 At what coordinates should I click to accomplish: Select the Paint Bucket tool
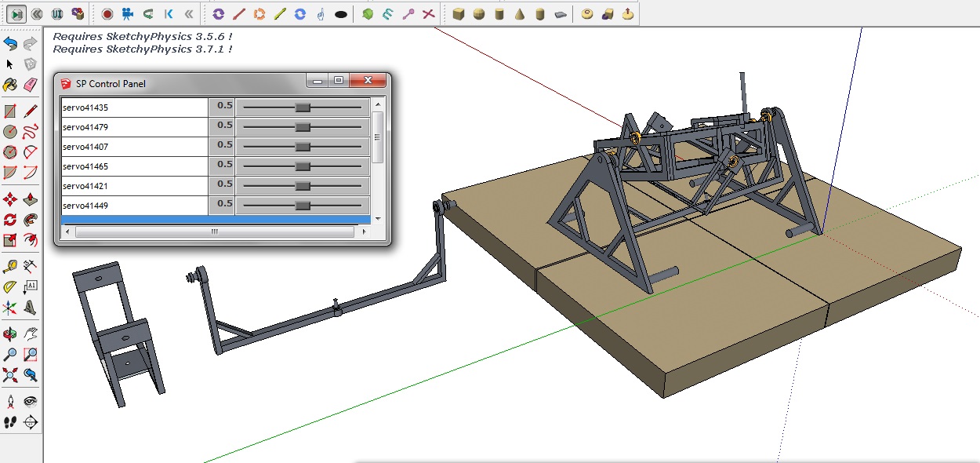coord(10,84)
